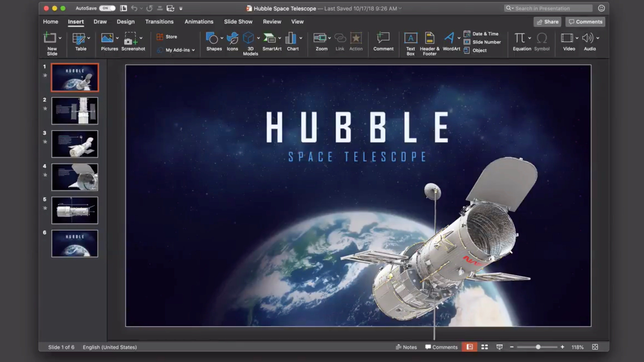The width and height of the screenshot is (644, 362).
Task: Expand the My Add-ins dropdown
Action: tap(193, 50)
